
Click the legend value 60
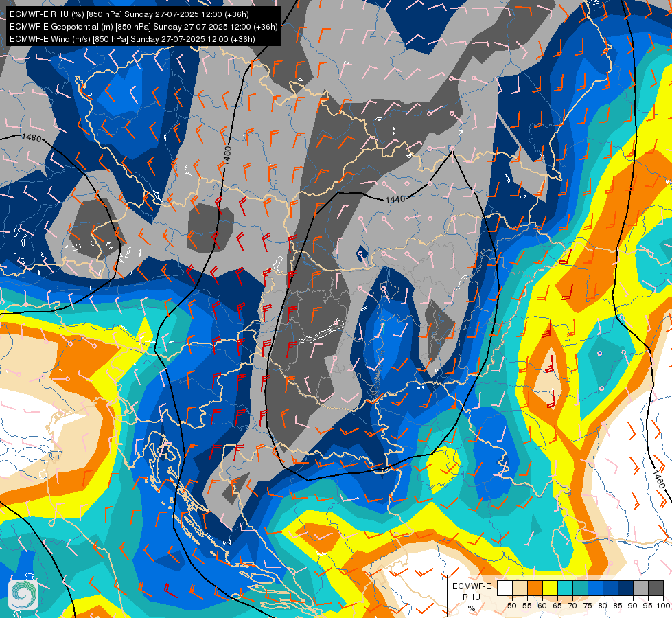point(542,606)
